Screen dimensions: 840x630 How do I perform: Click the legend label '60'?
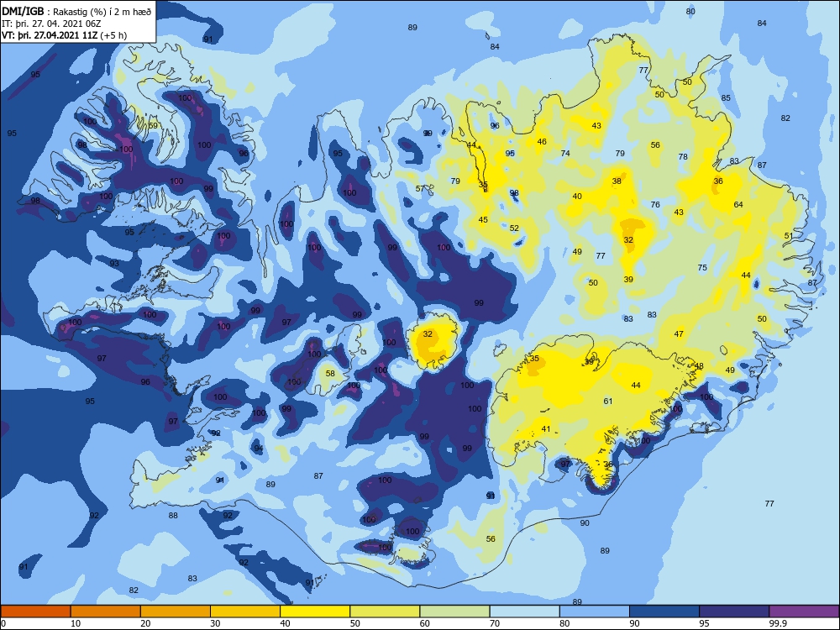(x=425, y=623)
